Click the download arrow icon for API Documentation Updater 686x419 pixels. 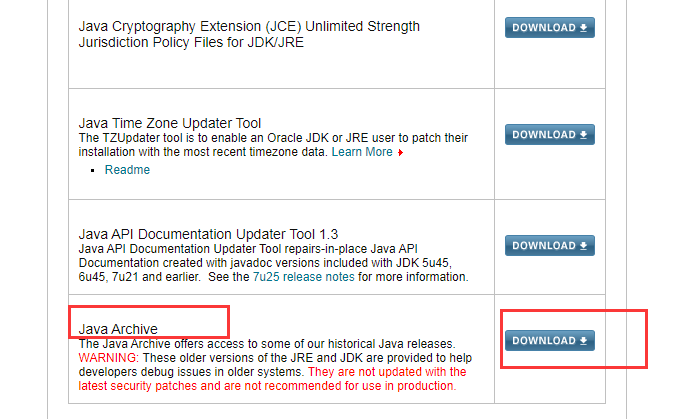tap(584, 245)
